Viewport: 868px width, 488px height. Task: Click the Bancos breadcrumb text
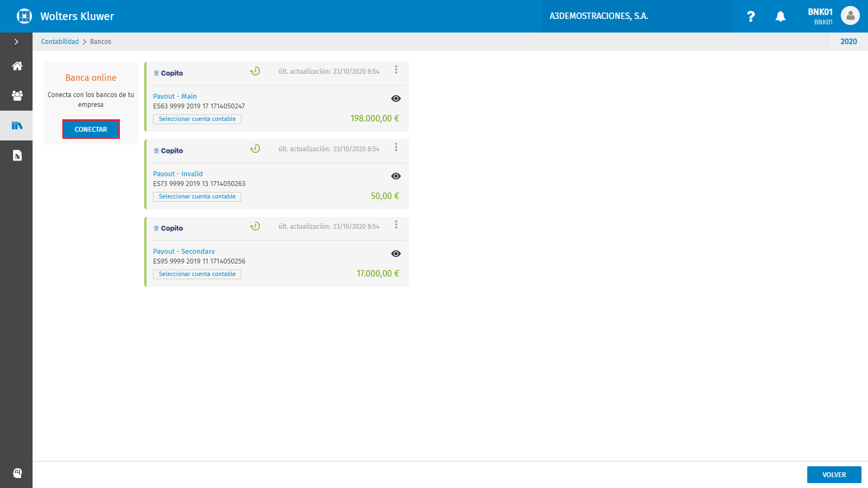coord(100,42)
